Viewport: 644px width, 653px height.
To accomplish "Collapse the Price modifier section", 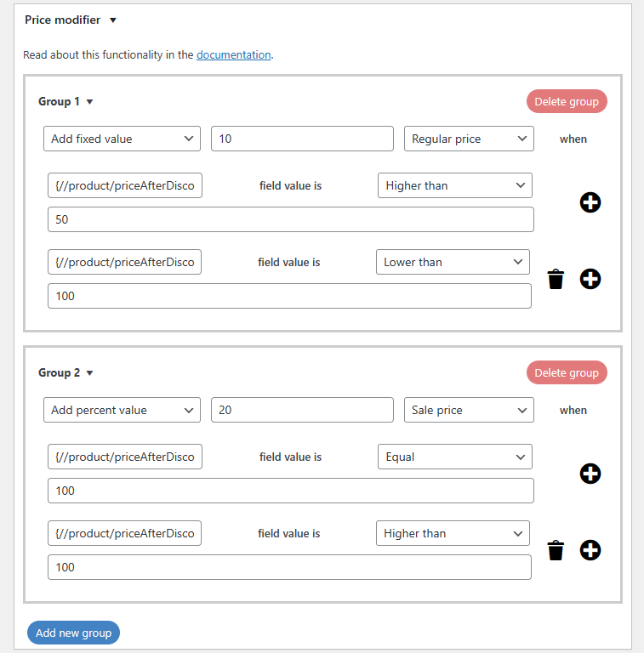I will tap(113, 20).
